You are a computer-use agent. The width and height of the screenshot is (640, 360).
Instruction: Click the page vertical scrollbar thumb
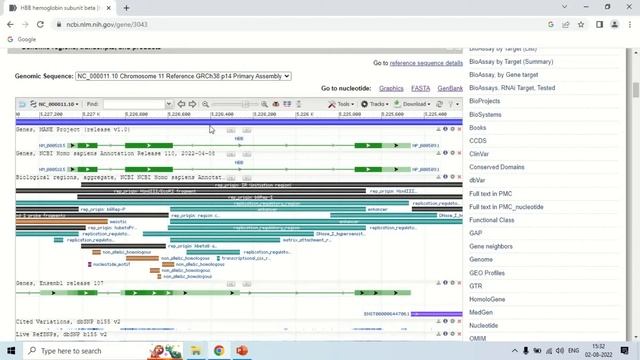point(636,90)
